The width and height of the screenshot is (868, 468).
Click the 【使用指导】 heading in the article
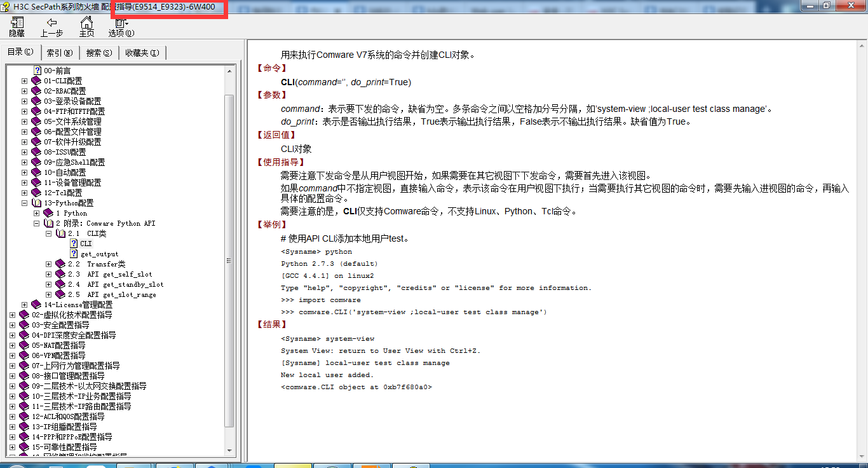tap(281, 163)
